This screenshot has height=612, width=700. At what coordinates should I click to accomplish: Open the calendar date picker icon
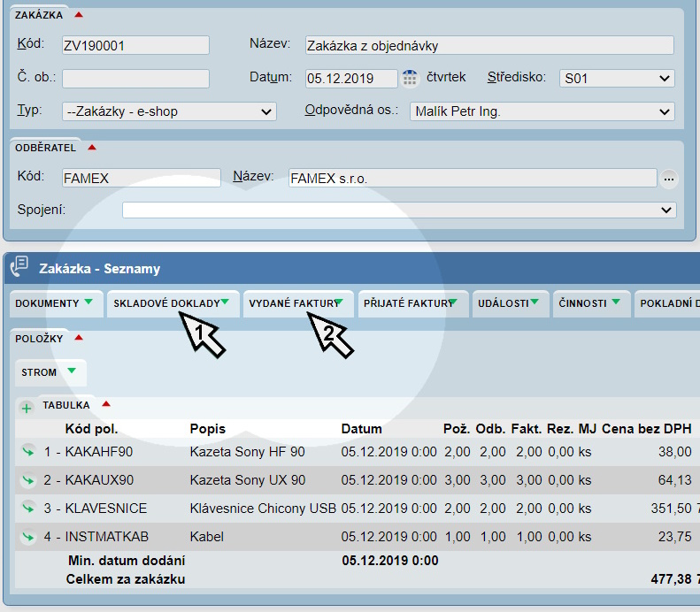click(x=410, y=78)
